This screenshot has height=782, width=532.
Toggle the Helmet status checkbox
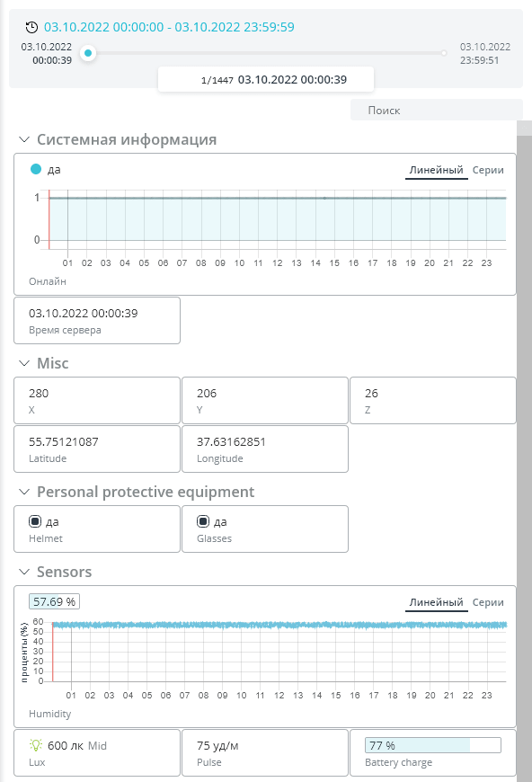tap(35, 521)
